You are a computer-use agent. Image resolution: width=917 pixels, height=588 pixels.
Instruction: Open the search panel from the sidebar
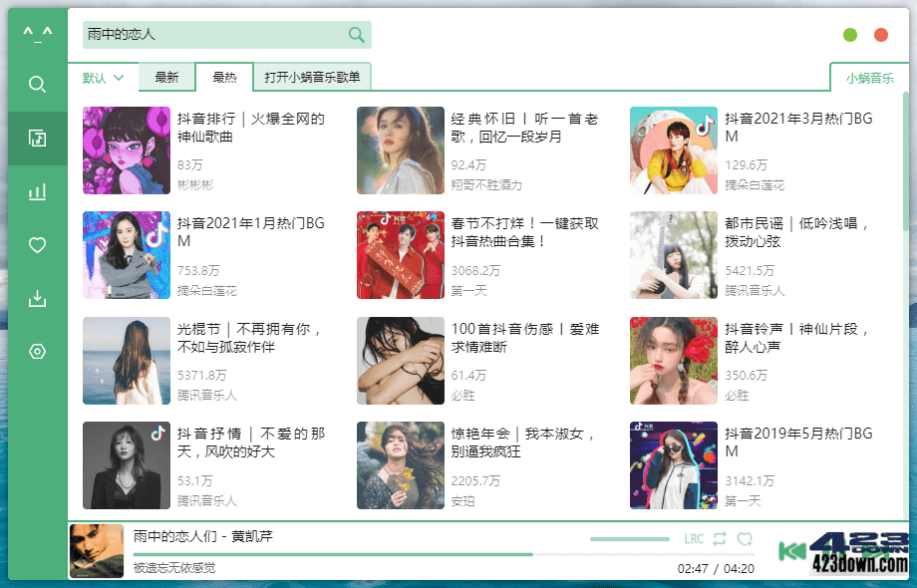(x=36, y=85)
